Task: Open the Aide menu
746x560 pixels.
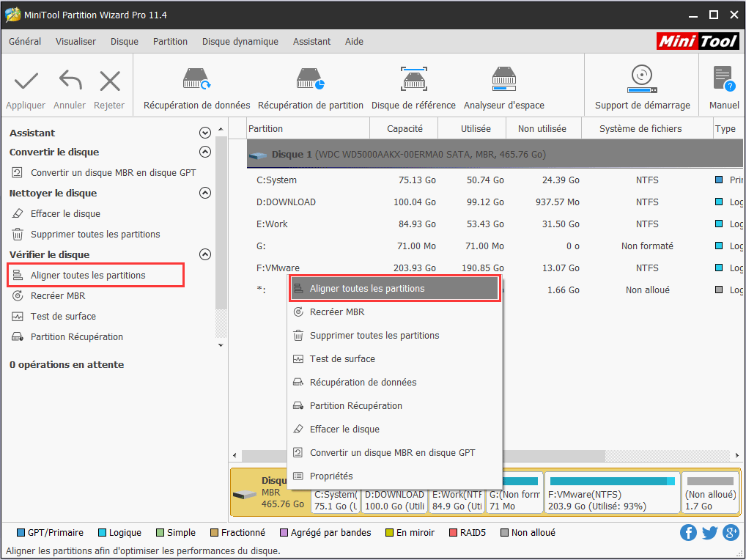Action: point(355,41)
